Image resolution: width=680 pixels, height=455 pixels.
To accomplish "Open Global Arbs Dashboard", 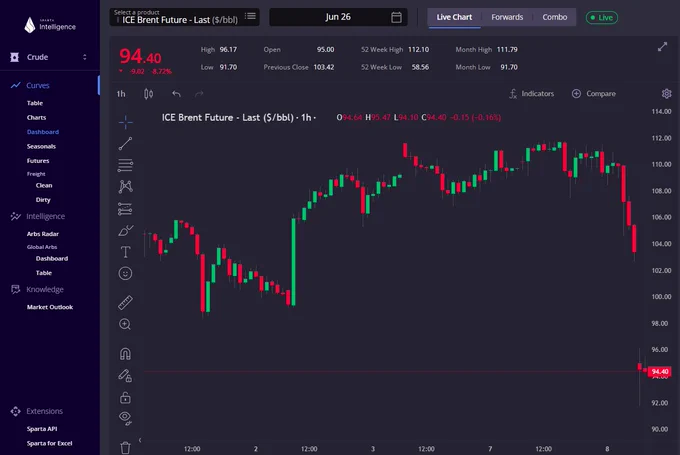I will pyautogui.click(x=52, y=259).
